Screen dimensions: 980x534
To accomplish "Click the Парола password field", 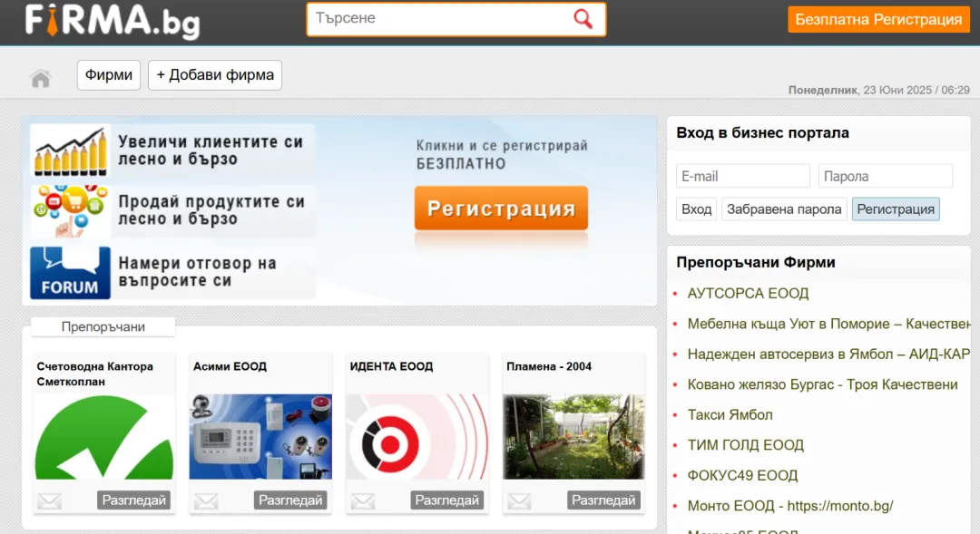I will (885, 176).
